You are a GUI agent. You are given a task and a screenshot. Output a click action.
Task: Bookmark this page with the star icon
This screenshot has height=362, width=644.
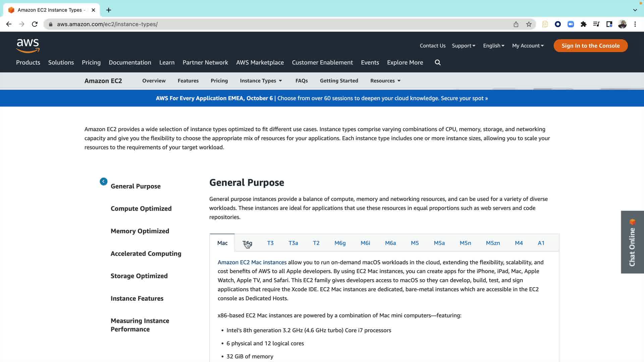coord(529,24)
